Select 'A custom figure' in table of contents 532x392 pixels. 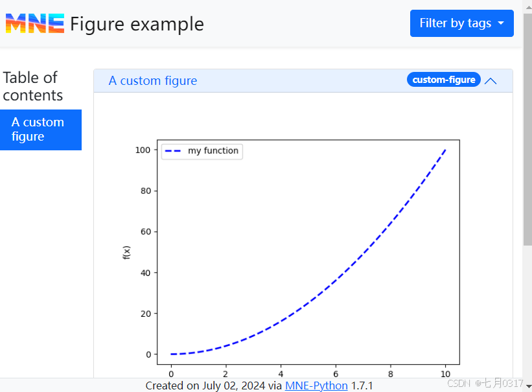pos(40,130)
